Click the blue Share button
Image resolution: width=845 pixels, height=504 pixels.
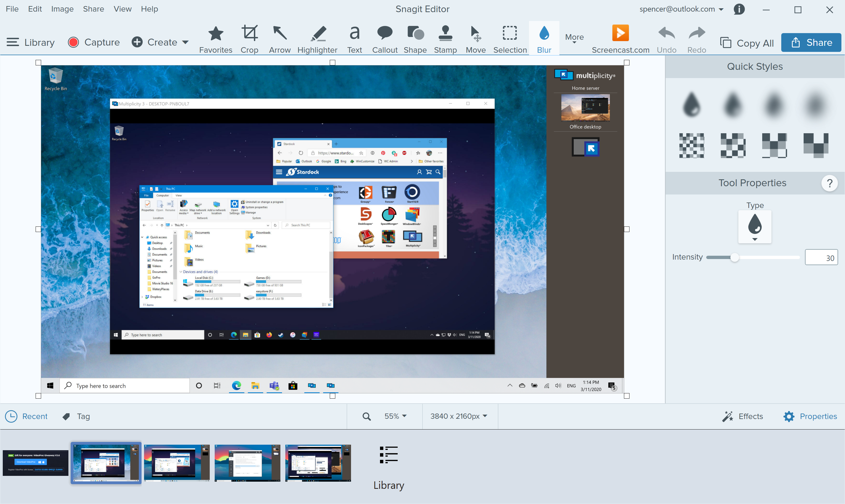pos(811,42)
